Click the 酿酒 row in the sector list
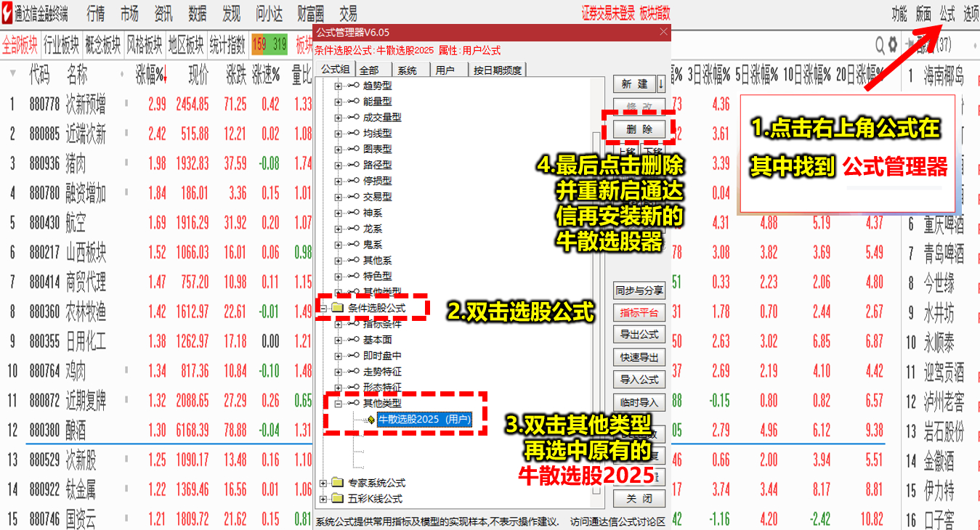This screenshot has width=980, height=530. pyautogui.click(x=156, y=431)
